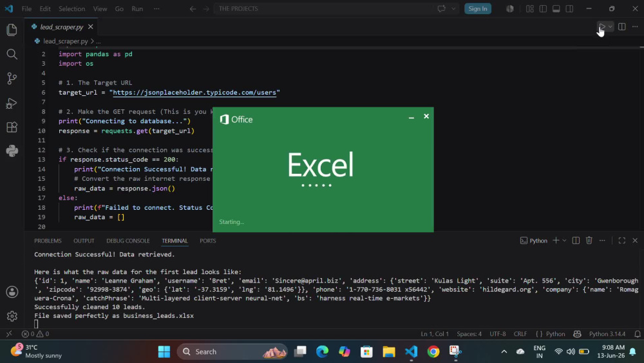Viewport: 644px width, 363px height.
Task: Switch to the DEBUG CONSOLE tab
Action: pos(128,241)
